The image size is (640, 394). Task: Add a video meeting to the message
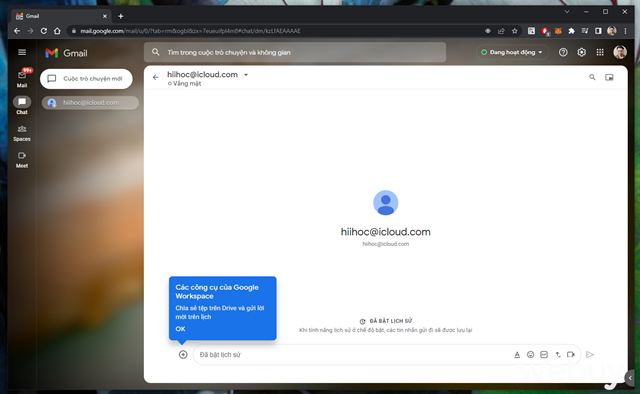click(x=571, y=354)
